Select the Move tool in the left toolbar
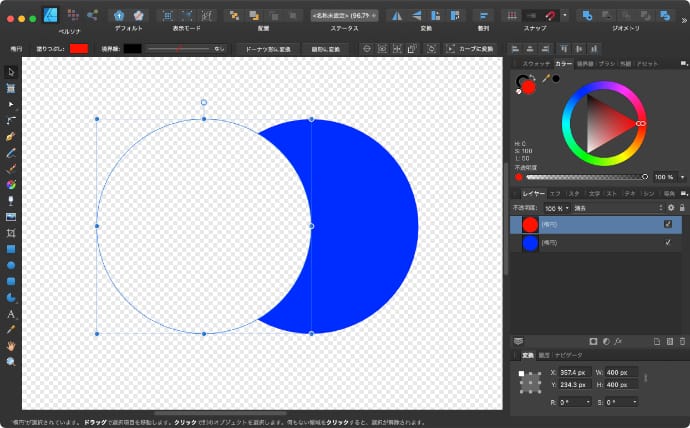 11,72
